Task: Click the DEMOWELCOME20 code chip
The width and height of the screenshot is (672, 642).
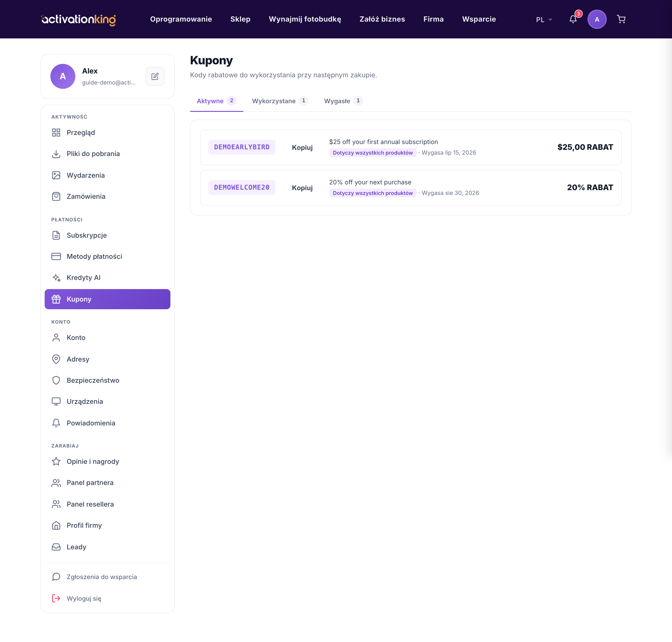Action: pyautogui.click(x=242, y=188)
